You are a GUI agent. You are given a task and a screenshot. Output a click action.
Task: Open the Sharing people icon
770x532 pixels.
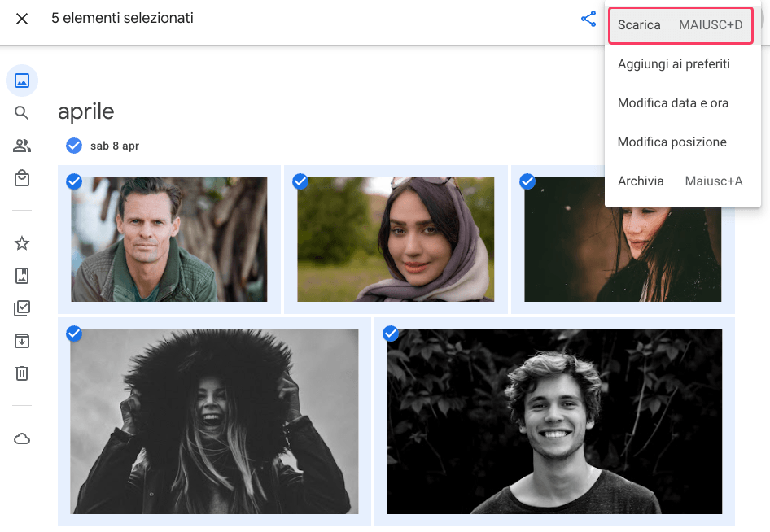pyautogui.click(x=22, y=146)
